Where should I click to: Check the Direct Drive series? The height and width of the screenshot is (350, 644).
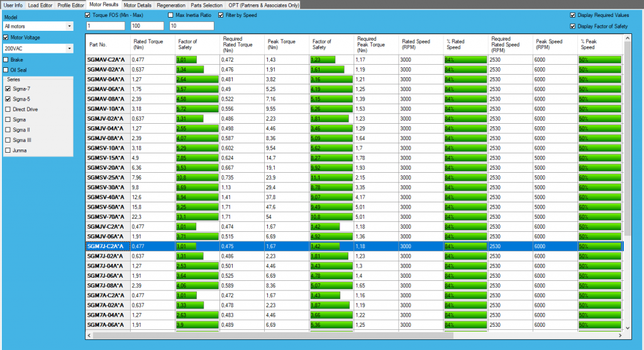pos(8,109)
